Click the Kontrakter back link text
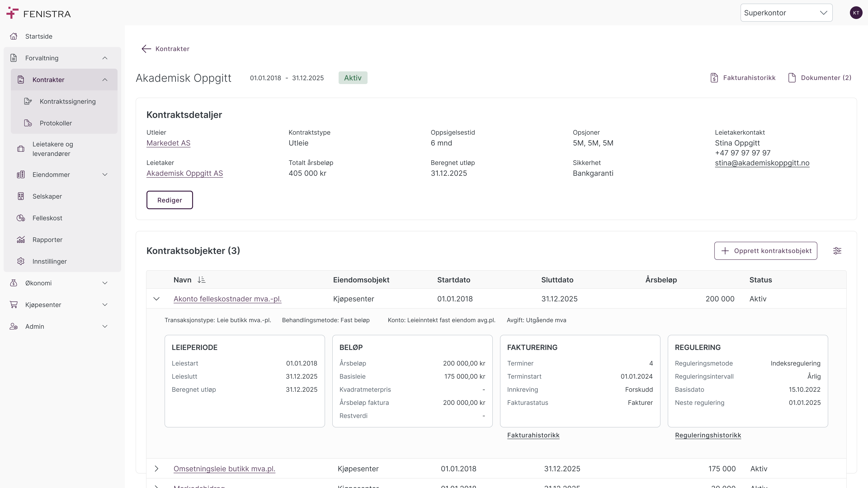The width and height of the screenshot is (868, 488). [172, 49]
